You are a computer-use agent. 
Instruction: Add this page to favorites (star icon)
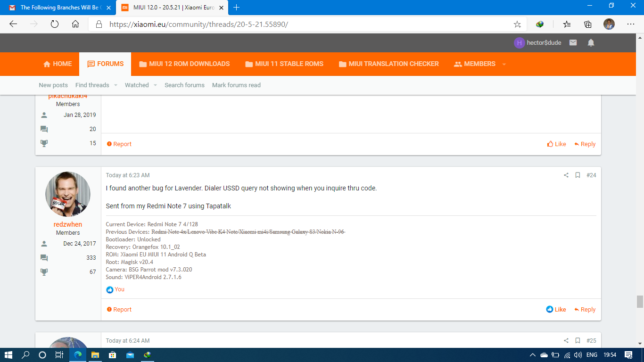517,25
